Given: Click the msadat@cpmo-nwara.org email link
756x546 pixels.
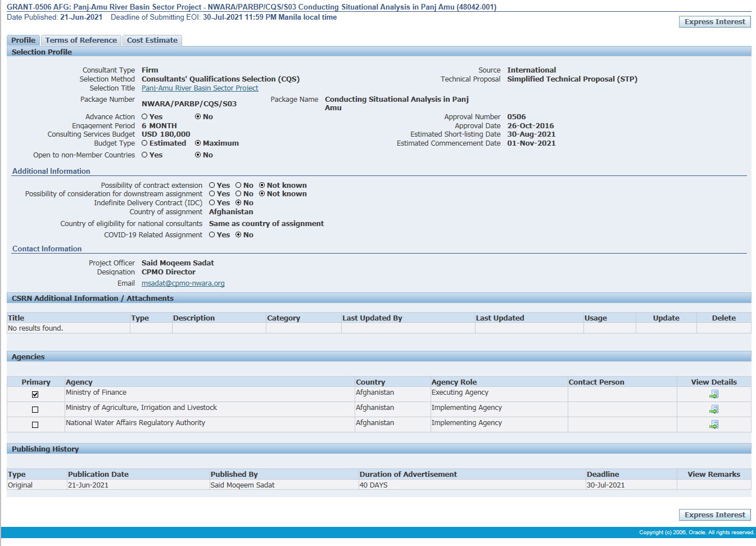Looking at the screenshot, I should tap(183, 283).
